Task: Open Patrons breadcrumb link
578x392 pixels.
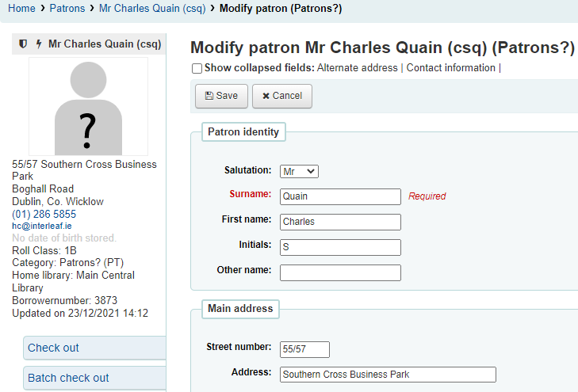Action: (67, 8)
